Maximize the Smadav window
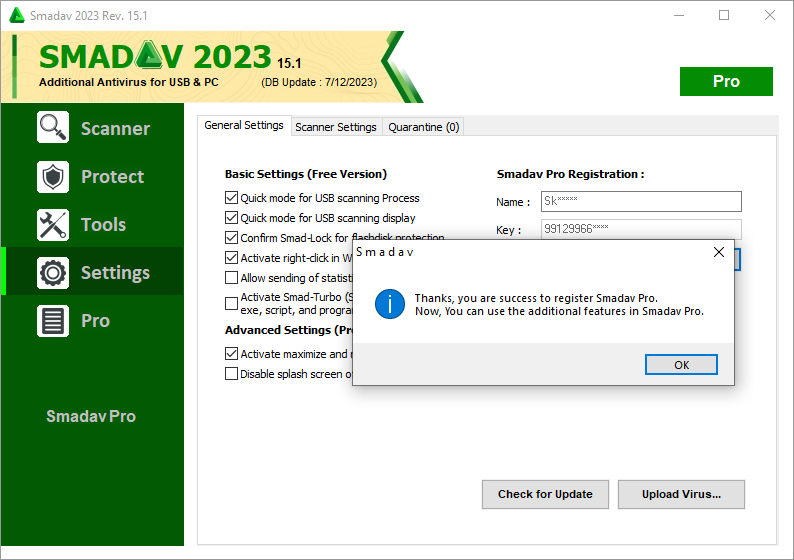Viewport: 794px width, 560px height. point(724,15)
